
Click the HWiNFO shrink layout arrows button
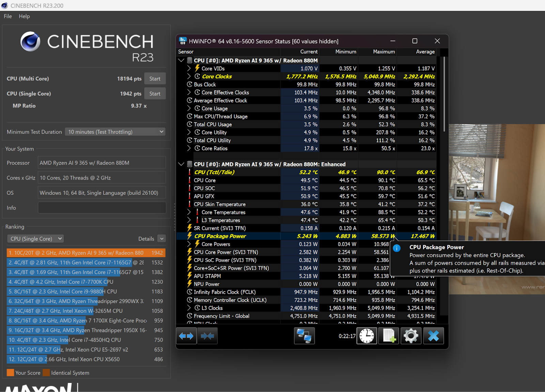(207, 336)
